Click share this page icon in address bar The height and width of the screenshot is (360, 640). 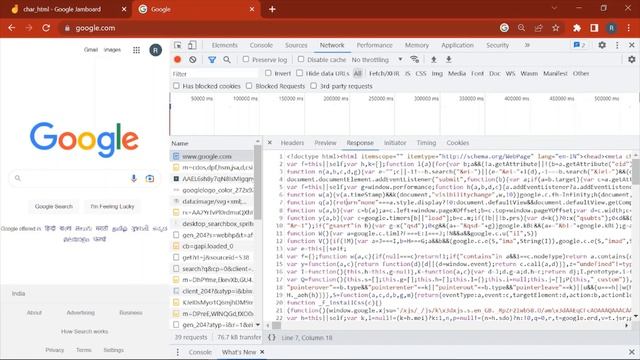pos(538,28)
